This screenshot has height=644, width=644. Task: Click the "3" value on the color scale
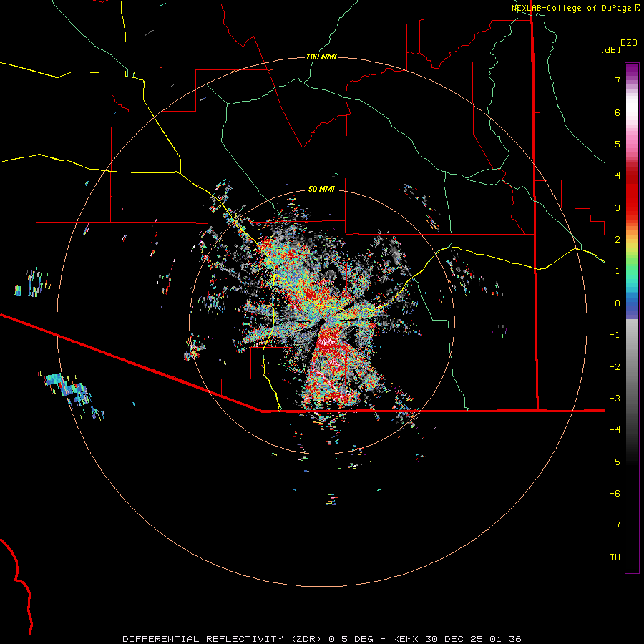pos(618,208)
